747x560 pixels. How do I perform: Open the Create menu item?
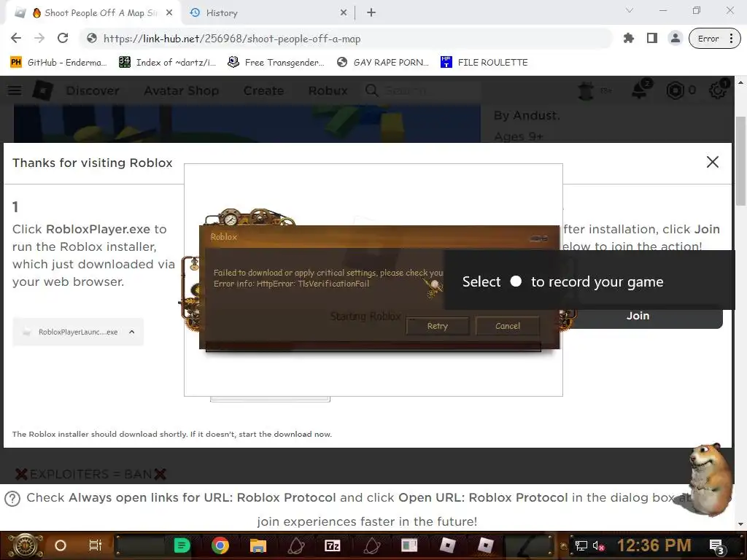pyautogui.click(x=263, y=90)
